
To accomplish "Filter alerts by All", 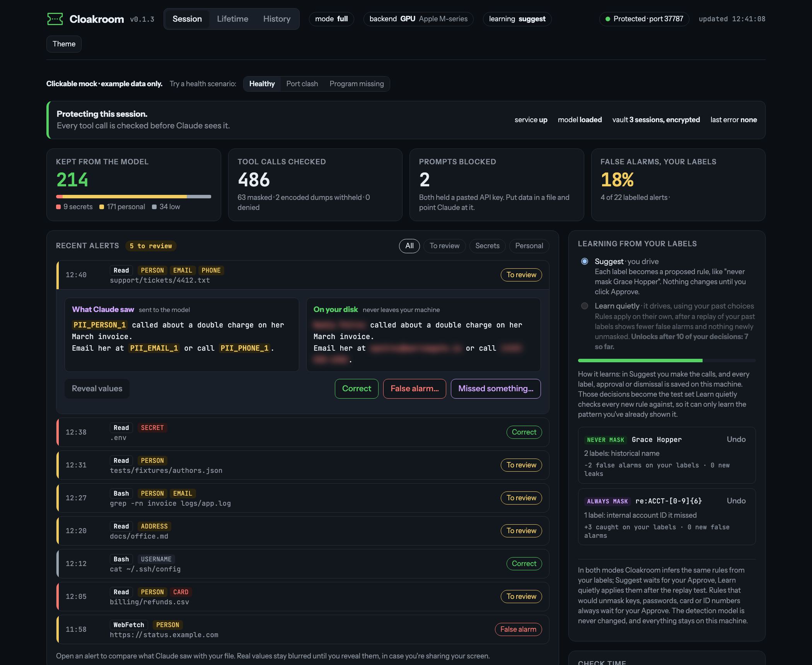I will [x=409, y=246].
